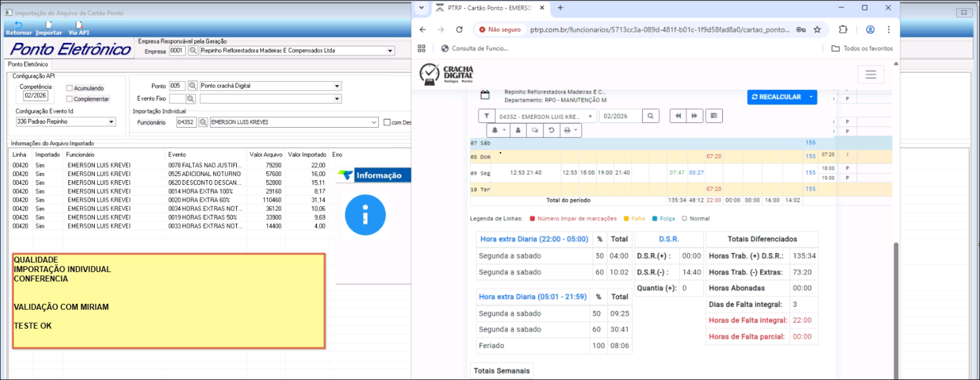Click the undo arrow icon in card toolbar
The height and width of the screenshot is (380, 980).
(x=552, y=130)
